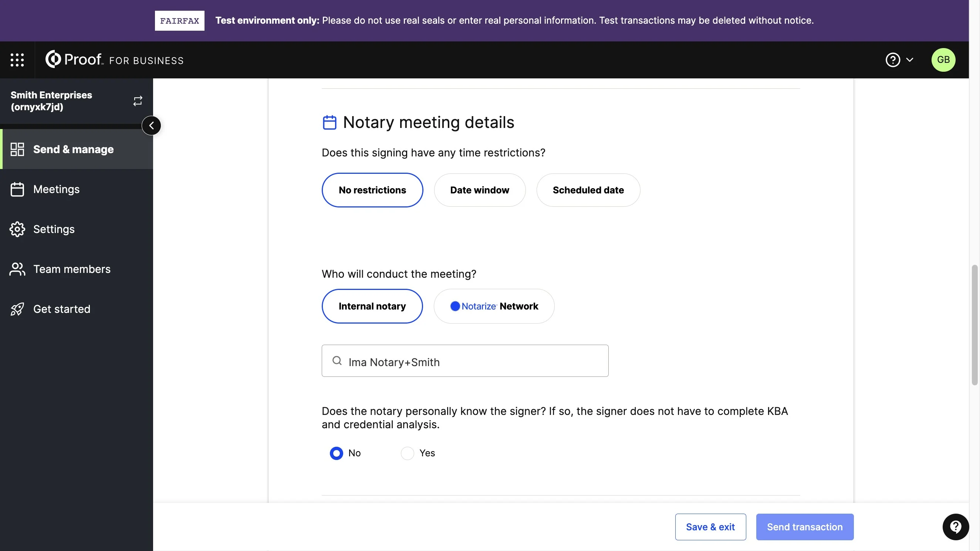Expand the help menu chevron
Screen dimensions: 980x551
pyautogui.click(x=910, y=60)
